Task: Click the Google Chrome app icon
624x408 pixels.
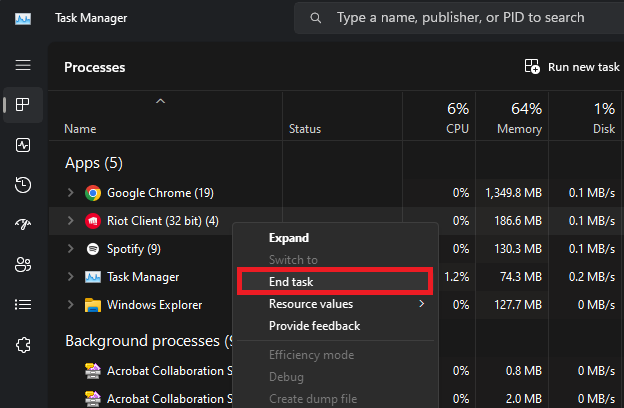Action: [x=93, y=193]
